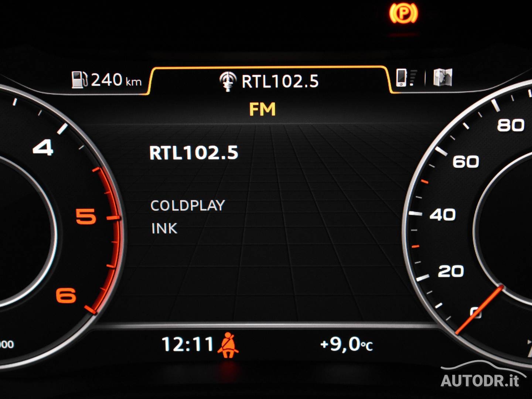This screenshot has width=532, height=399.
Task: Click the large RTL102.5 station name
Action: pyautogui.click(x=194, y=153)
